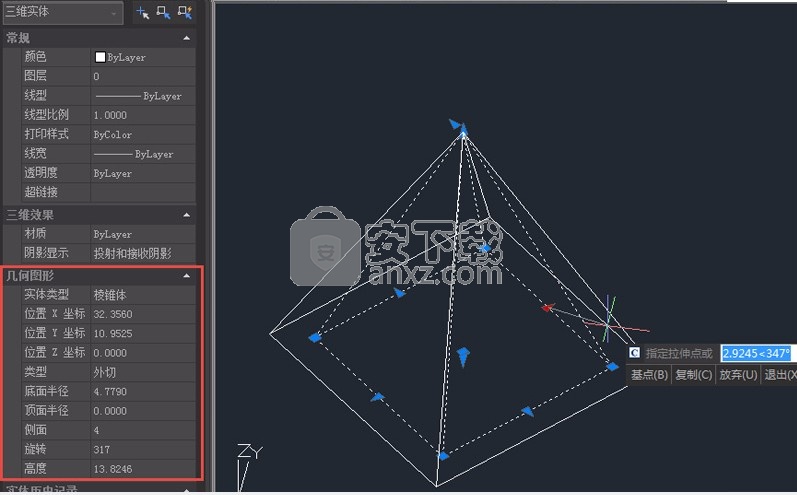This screenshot has width=797, height=495.
Task: Click the C prompt icon beside 指定拉伸点或
Action: tap(634, 353)
